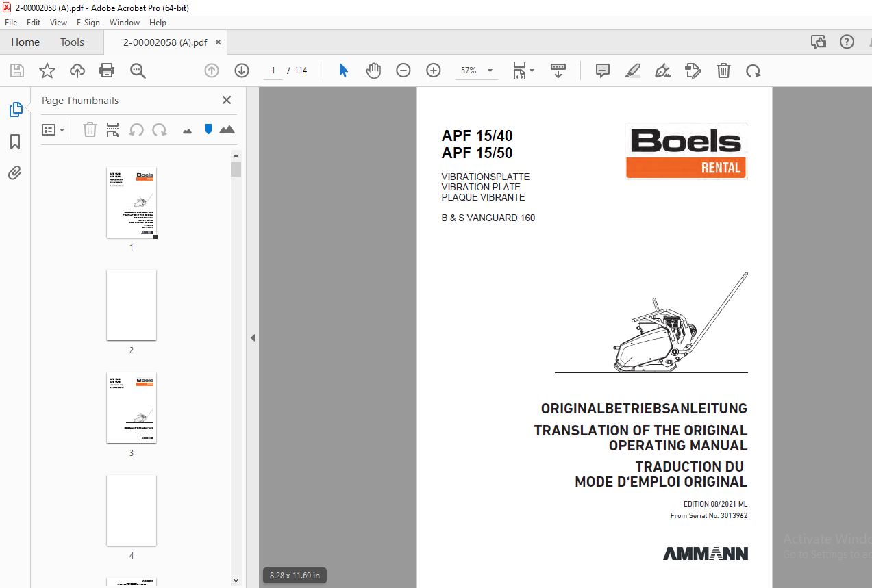This screenshot has width=872, height=588.
Task: Activate the Selection arrow tool
Action: (x=344, y=71)
